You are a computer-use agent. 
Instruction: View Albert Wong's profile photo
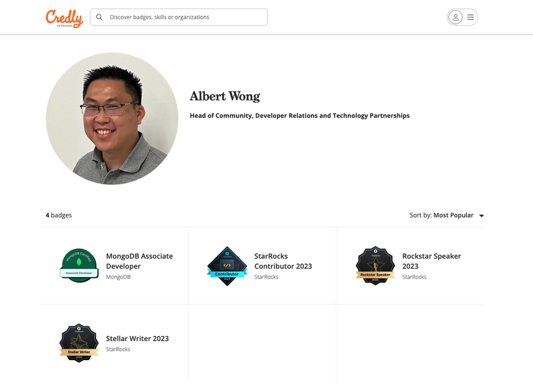[x=112, y=119]
